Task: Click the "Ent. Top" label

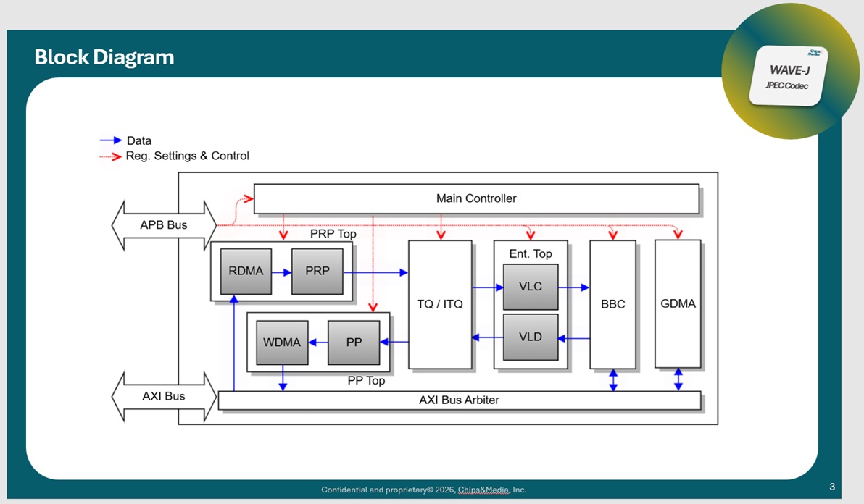Action: pos(531,253)
